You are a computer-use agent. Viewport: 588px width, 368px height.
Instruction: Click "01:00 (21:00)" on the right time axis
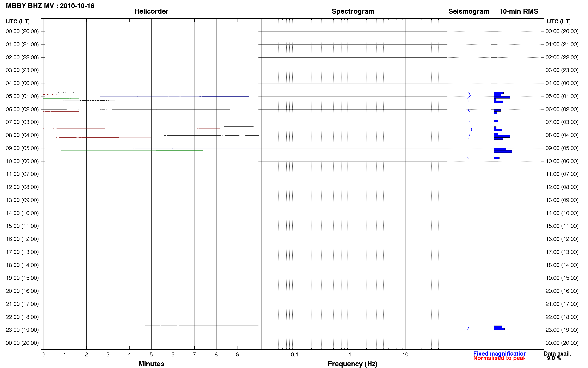click(562, 44)
